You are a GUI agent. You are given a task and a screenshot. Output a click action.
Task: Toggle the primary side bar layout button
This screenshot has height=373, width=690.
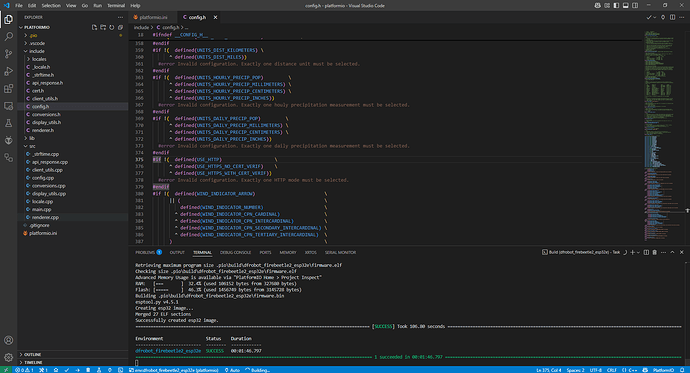(616, 5)
